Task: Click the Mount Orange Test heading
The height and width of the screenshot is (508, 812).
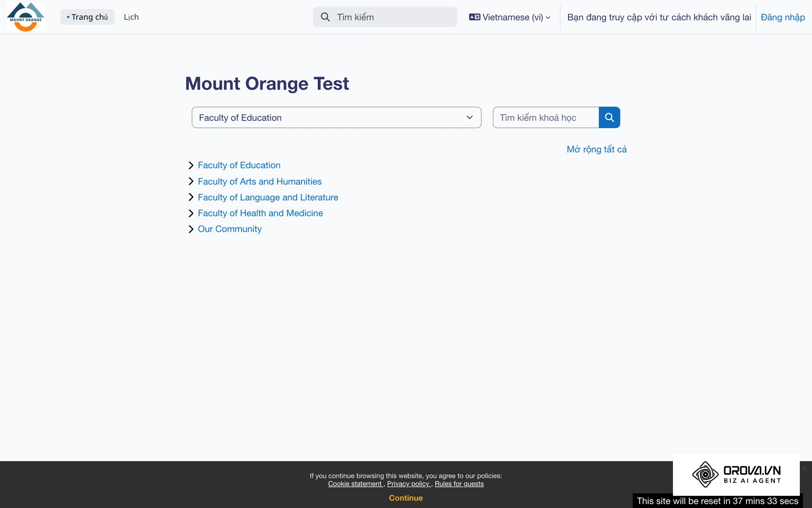Action: click(267, 83)
